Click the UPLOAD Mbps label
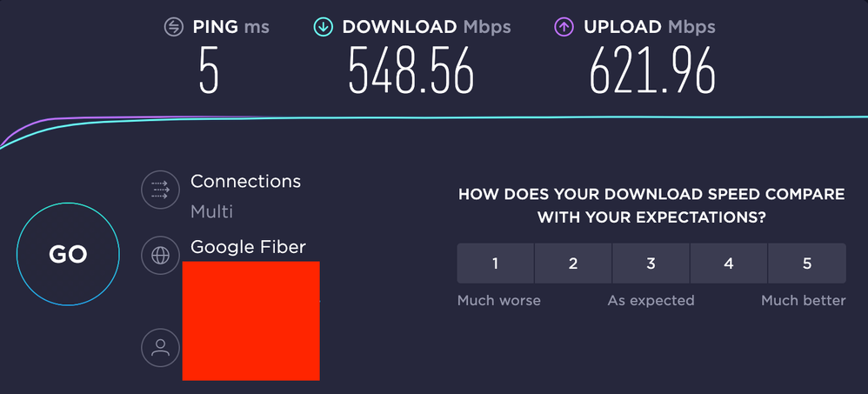Viewport: 868px width, 394px height. click(649, 27)
